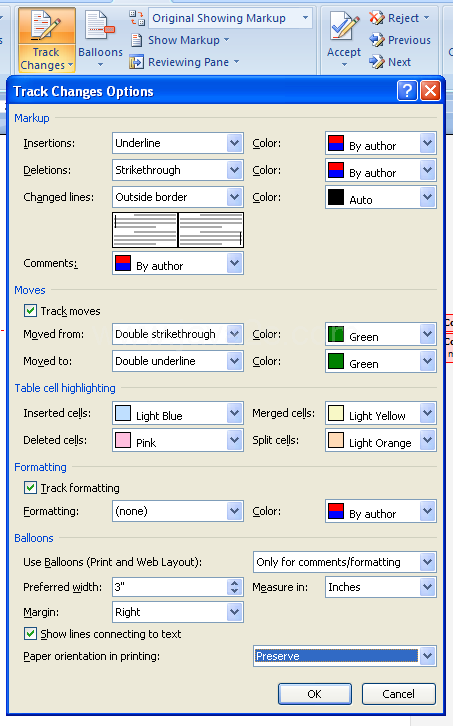Expand the Accept dropdown arrow

[344, 64]
